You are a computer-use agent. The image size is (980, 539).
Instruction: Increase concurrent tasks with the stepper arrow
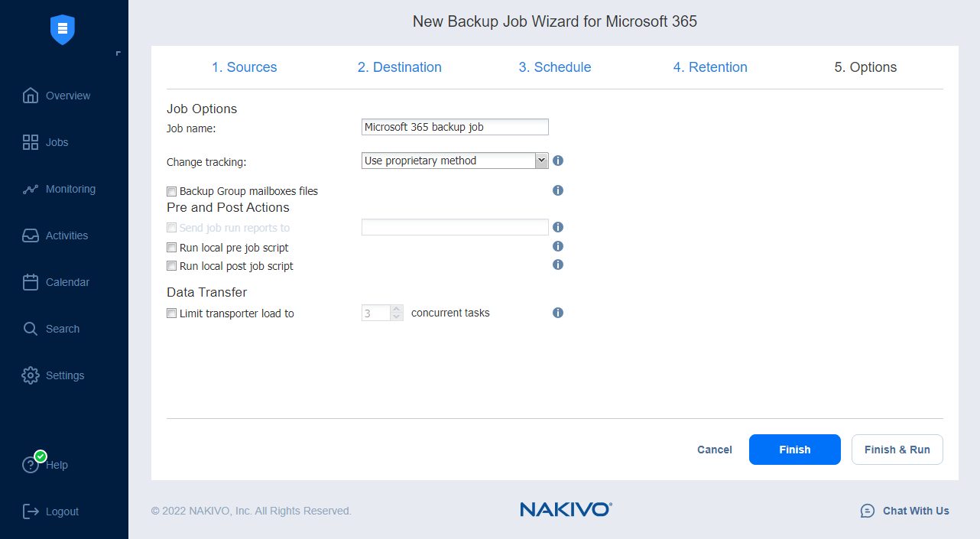(x=396, y=309)
